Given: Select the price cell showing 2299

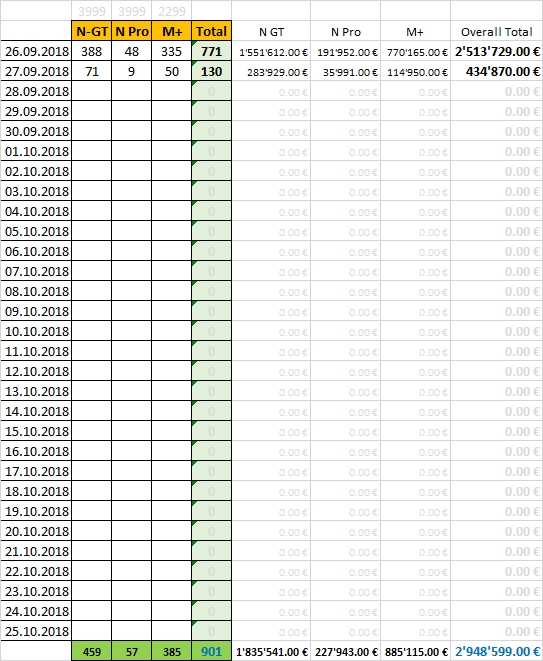Looking at the screenshot, I should pos(172,11).
